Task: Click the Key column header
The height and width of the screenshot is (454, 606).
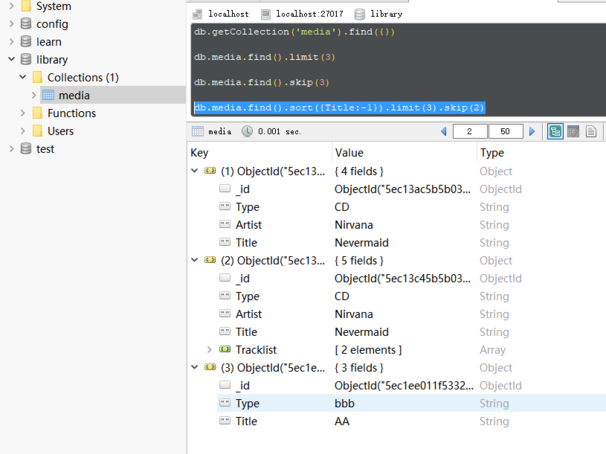Action: tap(199, 153)
